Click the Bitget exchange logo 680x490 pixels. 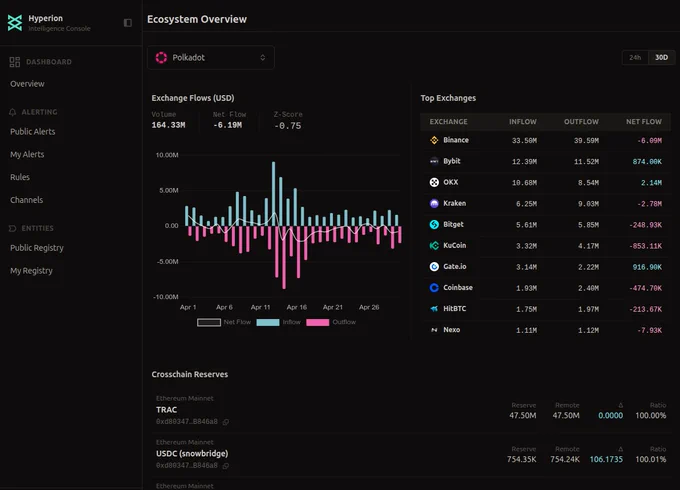pos(434,225)
